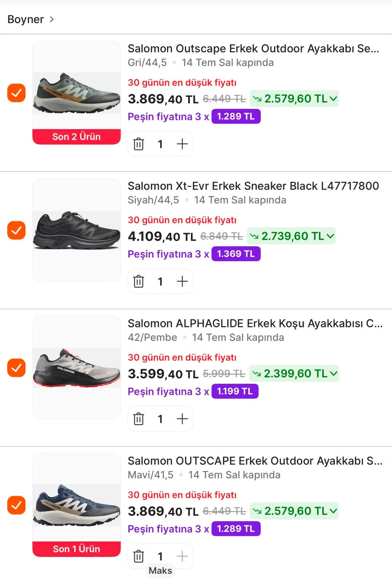Select the 3 x 1.199 TL installment badge
This screenshot has height=582, width=392.
235,391
